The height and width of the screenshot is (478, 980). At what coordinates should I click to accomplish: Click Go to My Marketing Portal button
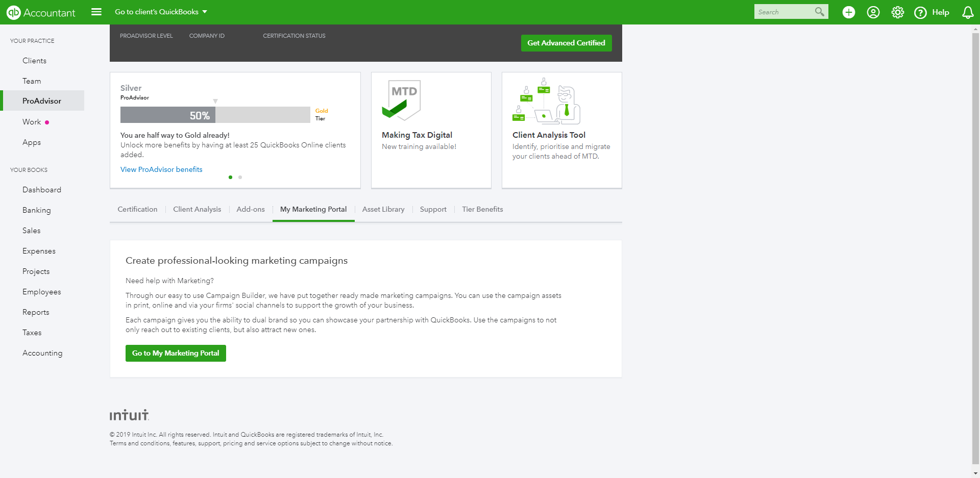(x=176, y=353)
